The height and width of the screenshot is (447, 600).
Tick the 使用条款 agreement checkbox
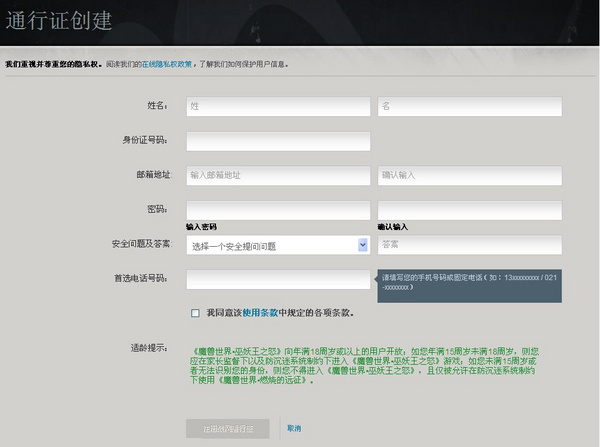pyautogui.click(x=195, y=313)
